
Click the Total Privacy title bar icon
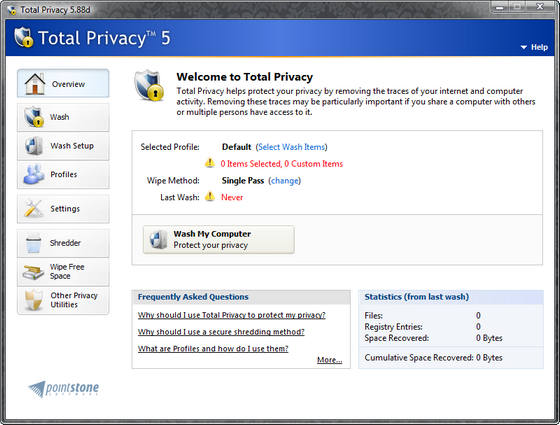tap(12, 10)
